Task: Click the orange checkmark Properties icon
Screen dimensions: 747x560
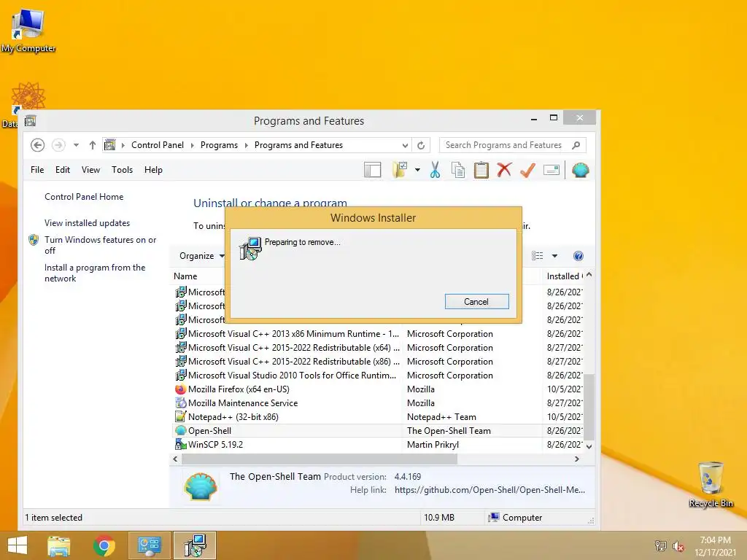Action: click(x=527, y=170)
